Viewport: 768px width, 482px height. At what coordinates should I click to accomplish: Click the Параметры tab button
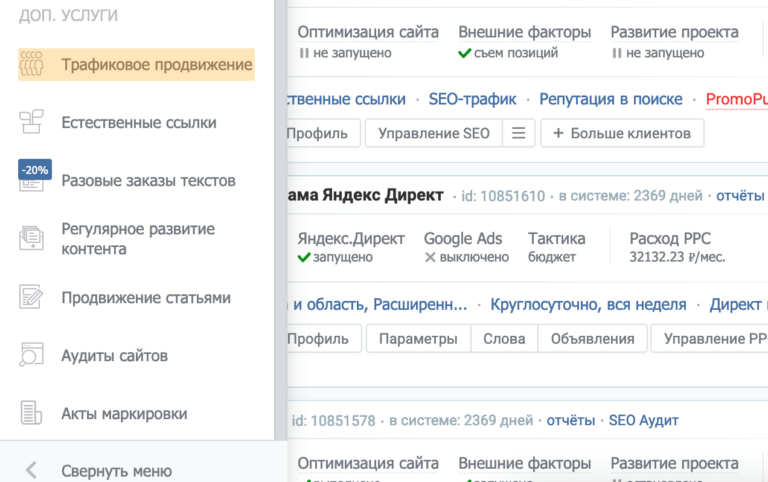pos(418,338)
